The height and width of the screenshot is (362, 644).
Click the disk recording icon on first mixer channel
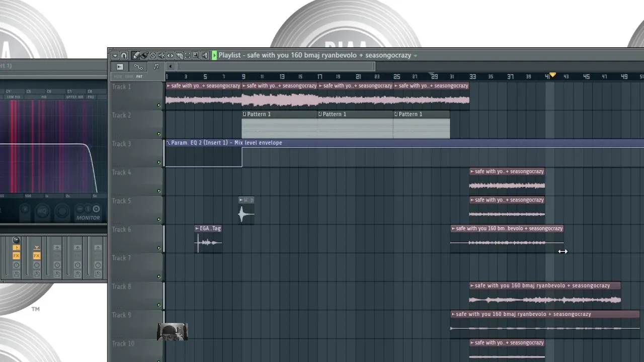pos(16,274)
